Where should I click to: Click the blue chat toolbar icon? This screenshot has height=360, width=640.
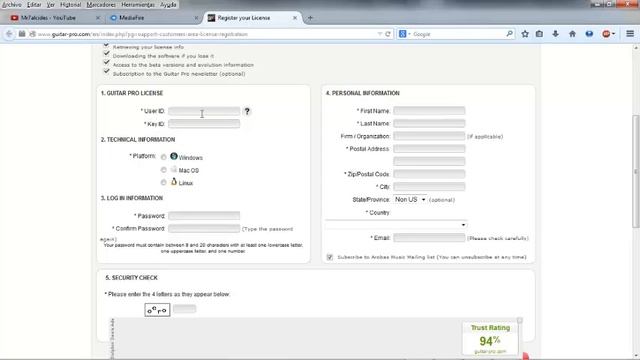(x=589, y=34)
